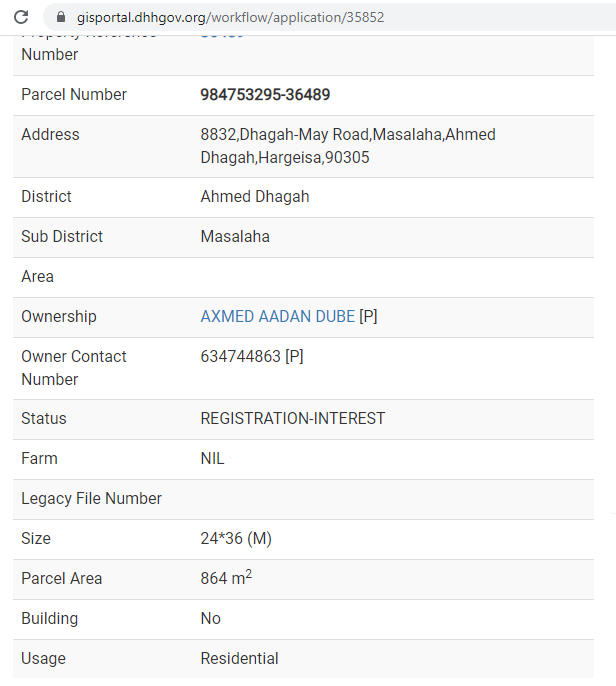Click the Building value No
Viewport: 616px width, 686px height.
coord(210,618)
